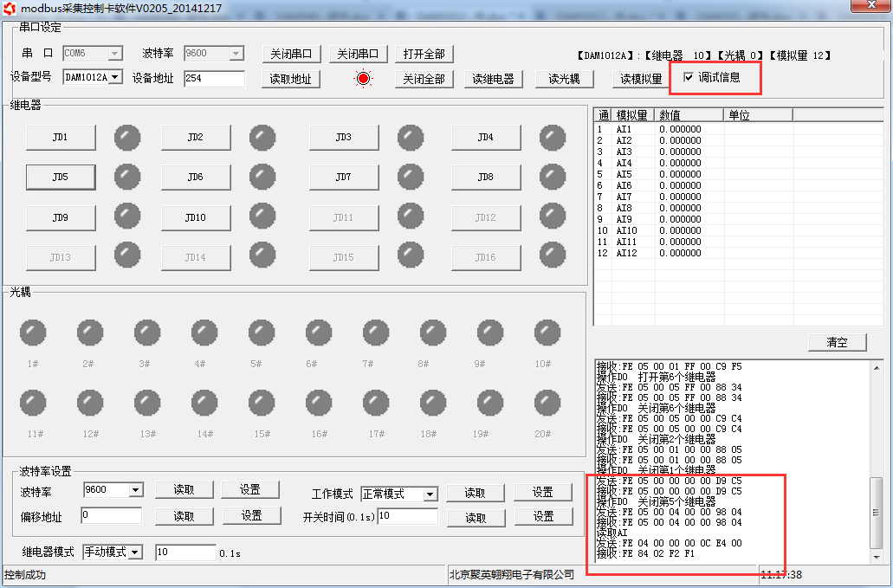
Task: Click the relay indicator next to JD6
Action: tap(262, 177)
